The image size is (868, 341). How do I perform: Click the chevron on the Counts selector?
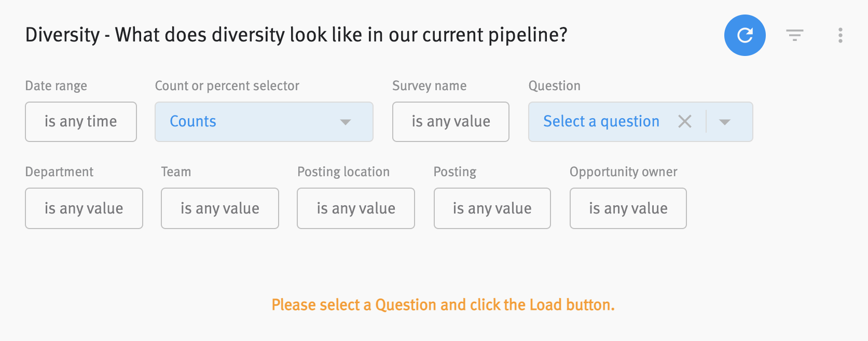(x=346, y=122)
